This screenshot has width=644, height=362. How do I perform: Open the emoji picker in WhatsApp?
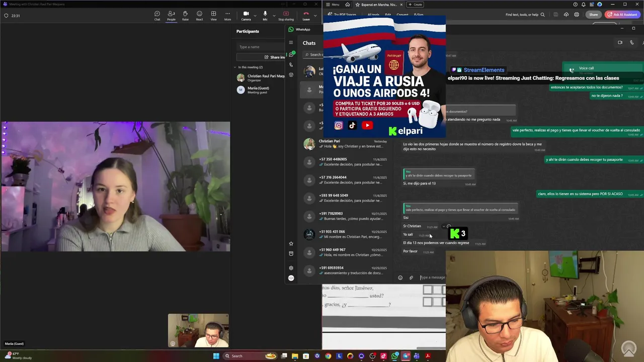pyautogui.click(x=400, y=278)
